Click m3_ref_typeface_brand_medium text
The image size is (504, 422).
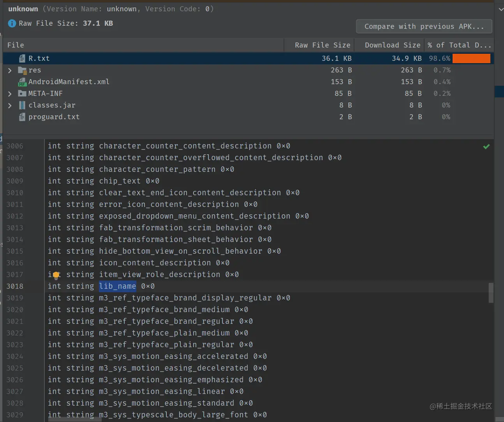(164, 310)
